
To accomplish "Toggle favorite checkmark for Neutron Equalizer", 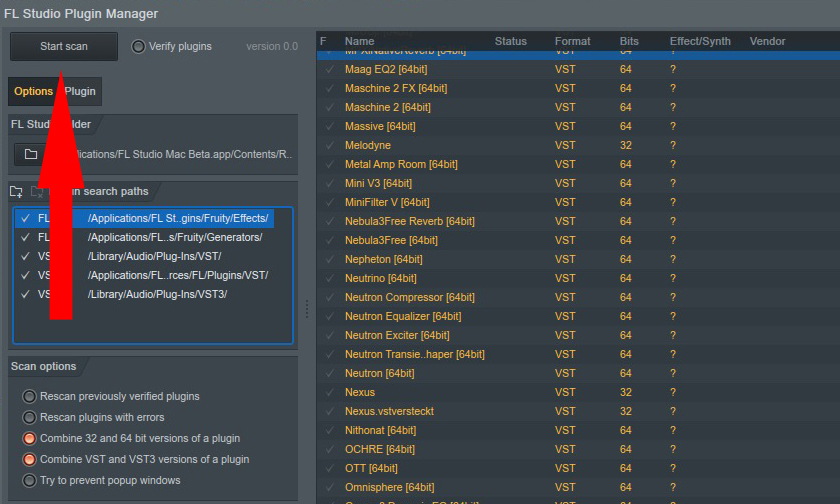I will [330, 317].
